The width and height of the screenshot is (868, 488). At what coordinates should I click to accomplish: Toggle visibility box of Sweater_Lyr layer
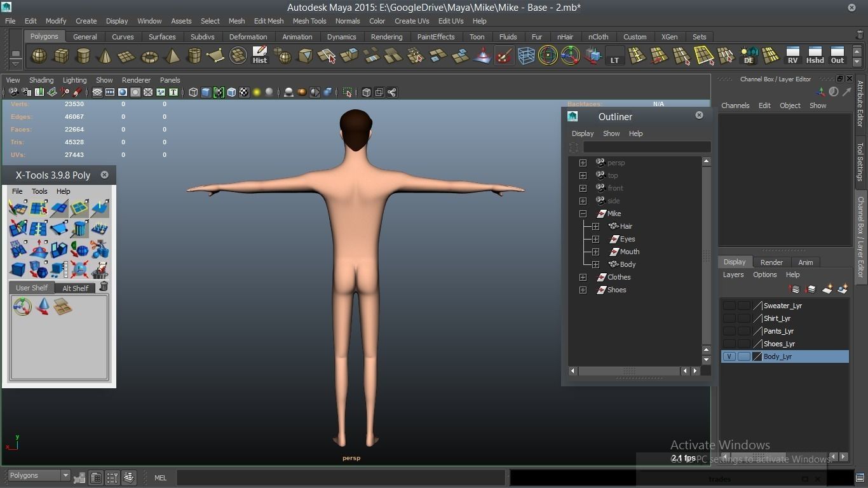pyautogui.click(x=729, y=306)
